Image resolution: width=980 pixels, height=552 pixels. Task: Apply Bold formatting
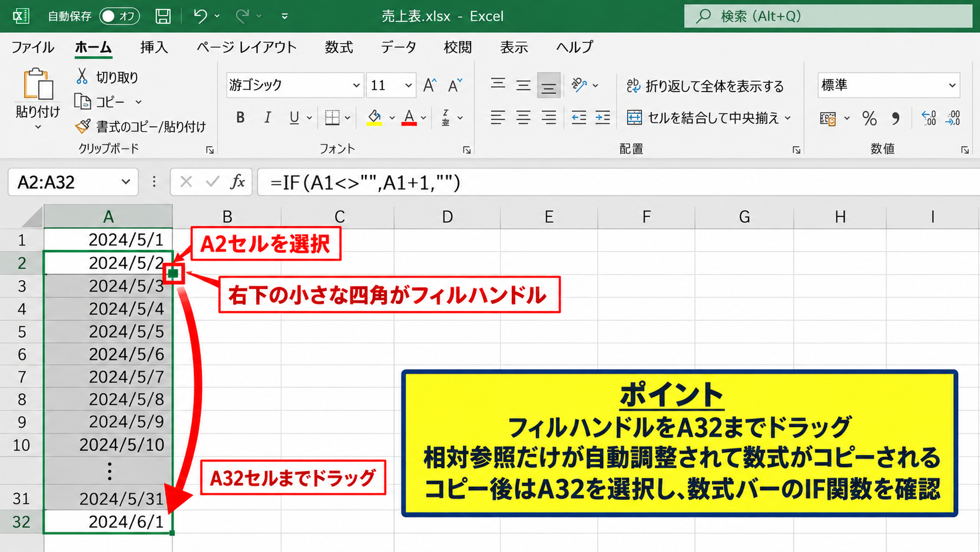point(240,118)
